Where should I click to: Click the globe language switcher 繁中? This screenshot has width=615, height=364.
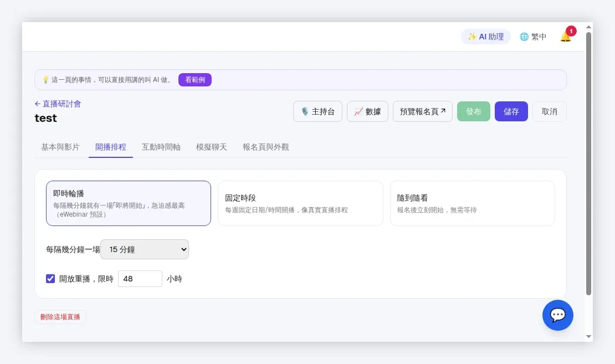click(x=533, y=37)
